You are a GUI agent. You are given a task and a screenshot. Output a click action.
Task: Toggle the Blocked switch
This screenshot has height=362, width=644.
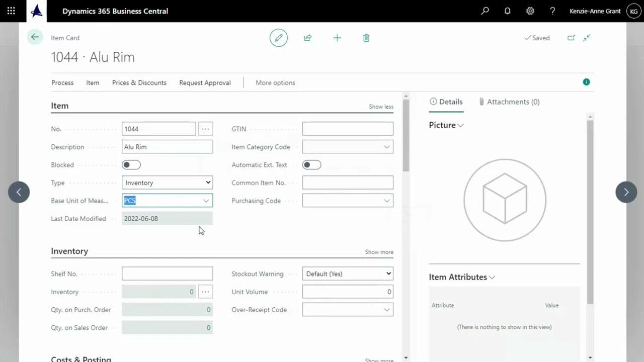(x=131, y=165)
